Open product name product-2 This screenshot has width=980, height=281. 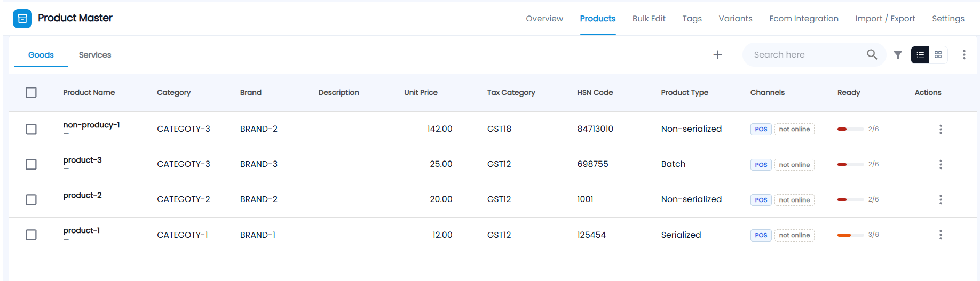coord(82,195)
